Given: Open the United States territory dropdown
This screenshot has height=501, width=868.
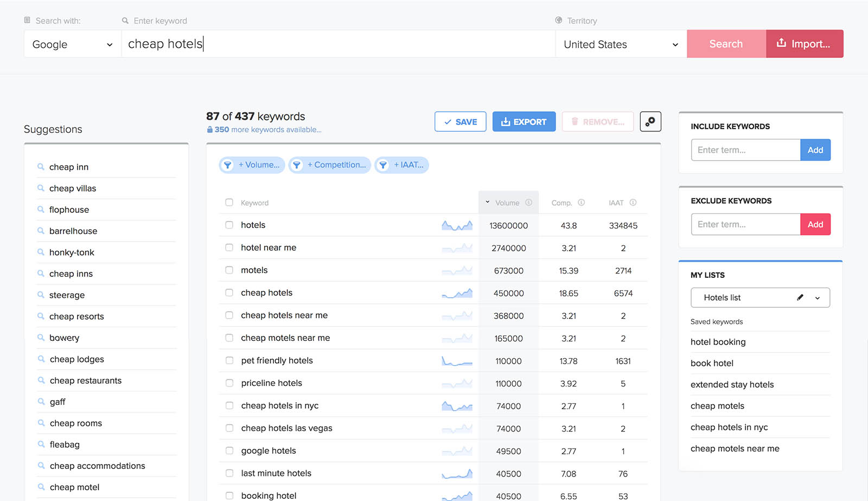Looking at the screenshot, I should coord(620,44).
